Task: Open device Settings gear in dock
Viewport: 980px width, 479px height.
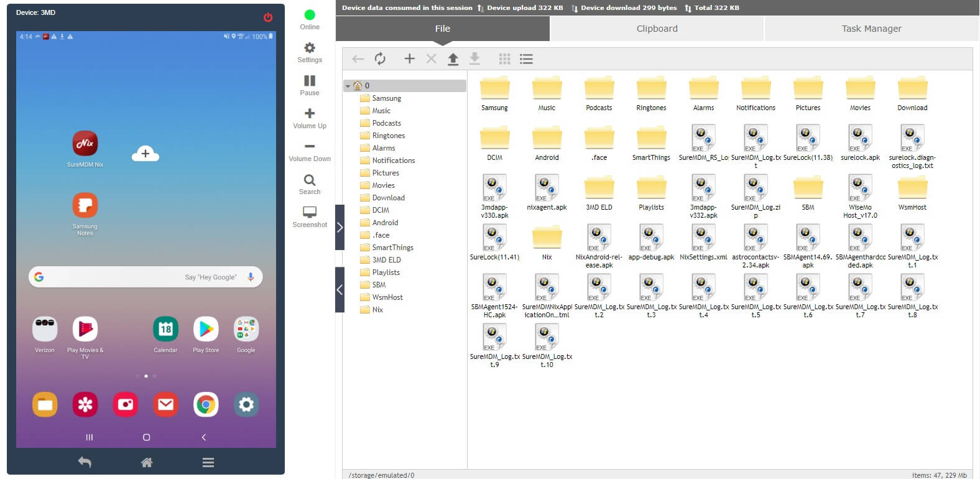Action: click(246, 405)
